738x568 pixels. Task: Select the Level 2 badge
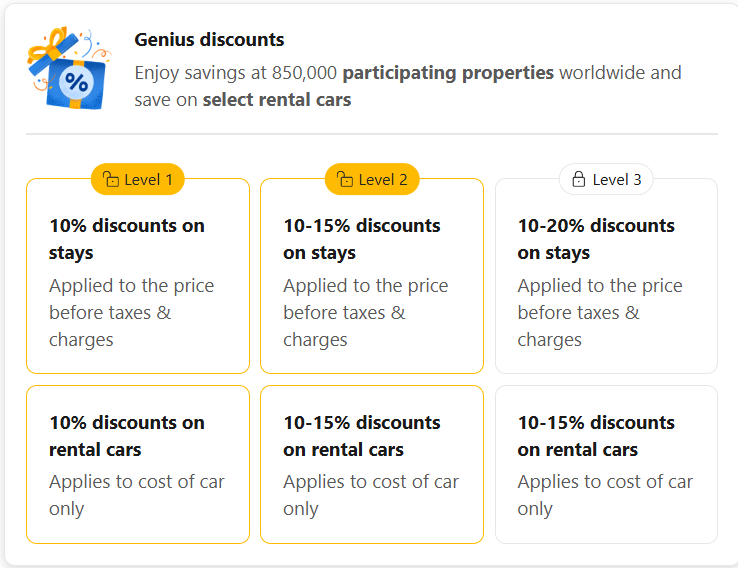372,180
